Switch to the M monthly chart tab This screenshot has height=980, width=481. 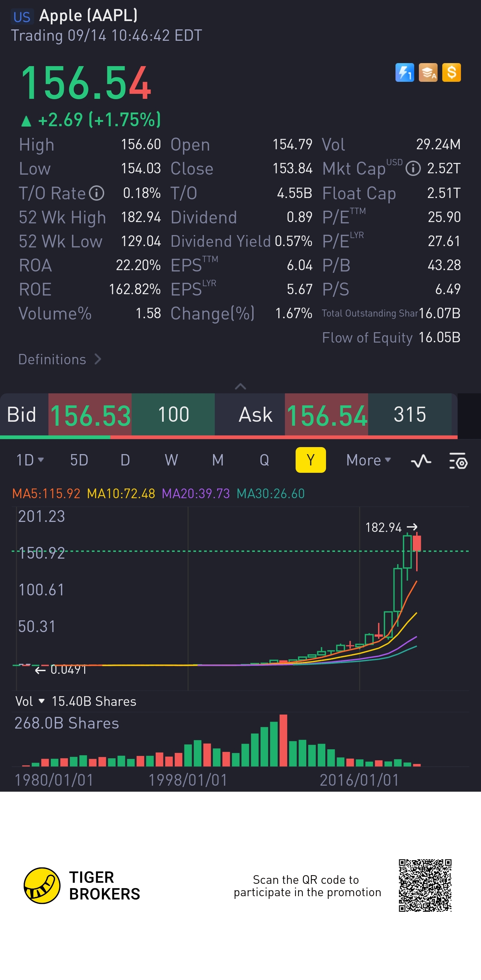218,460
